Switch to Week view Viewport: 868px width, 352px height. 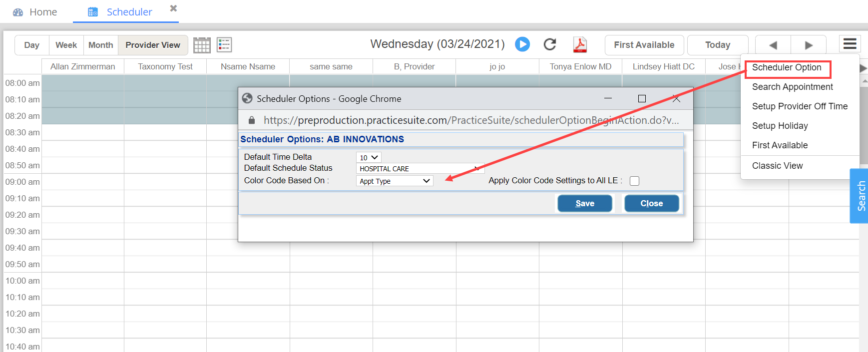coord(66,45)
